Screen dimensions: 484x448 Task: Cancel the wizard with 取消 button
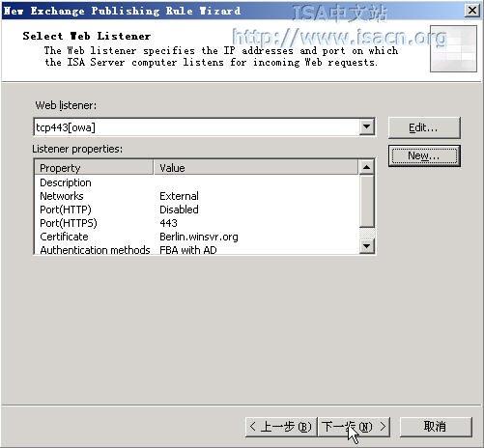click(436, 427)
